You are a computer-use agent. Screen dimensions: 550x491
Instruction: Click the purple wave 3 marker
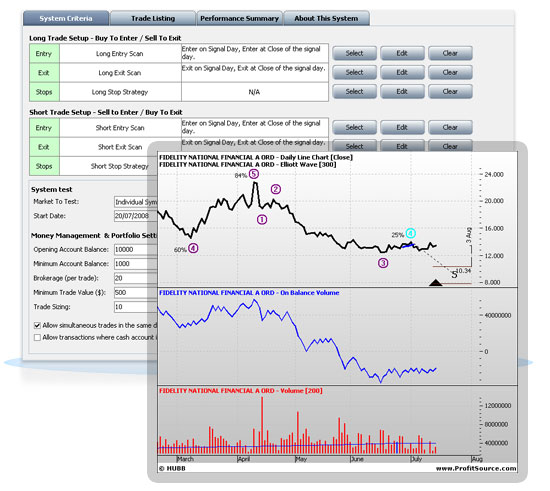pos(383,263)
